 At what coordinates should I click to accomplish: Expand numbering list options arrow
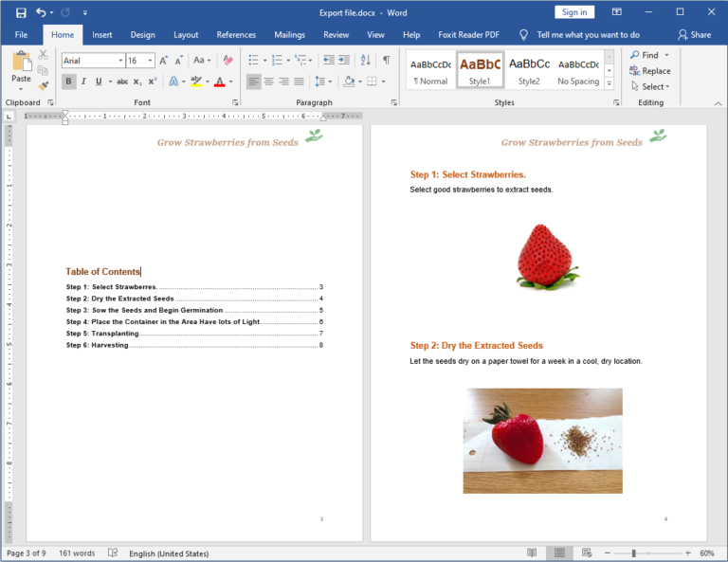point(288,61)
